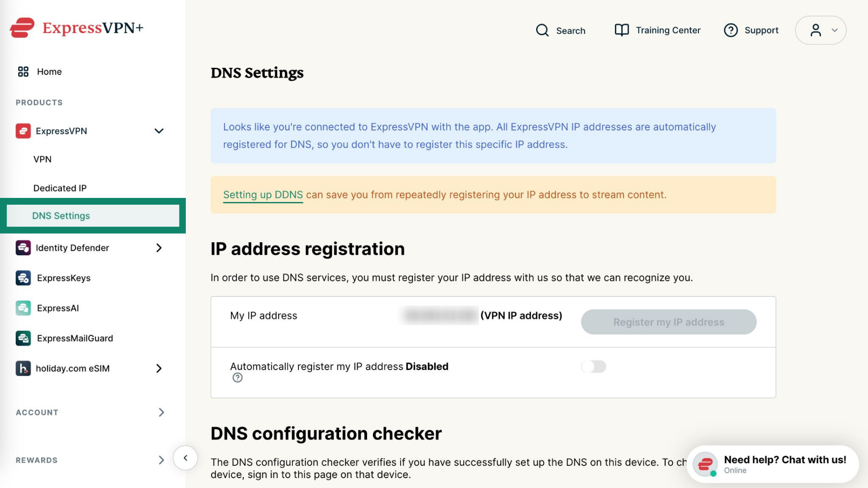Toggle automatic IP address registration switch

(594, 366)
